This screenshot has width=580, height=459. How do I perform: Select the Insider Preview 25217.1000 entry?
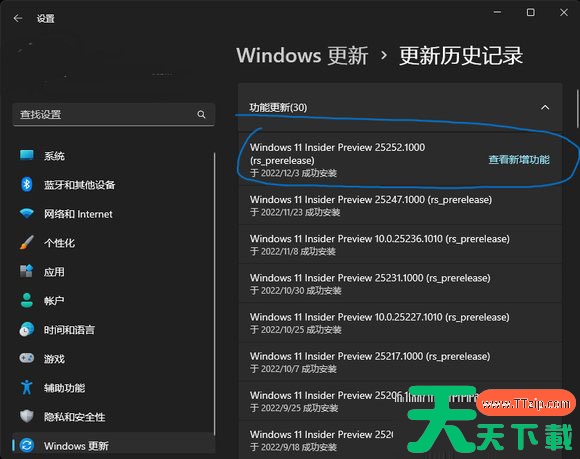pyautogui.click(x=400, y=362)
